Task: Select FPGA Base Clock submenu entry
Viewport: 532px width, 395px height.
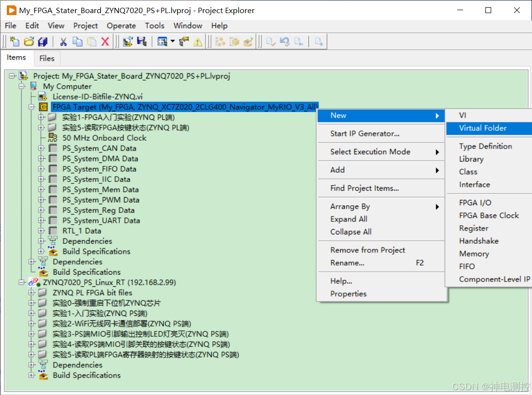Action: [x=489, y=215]
